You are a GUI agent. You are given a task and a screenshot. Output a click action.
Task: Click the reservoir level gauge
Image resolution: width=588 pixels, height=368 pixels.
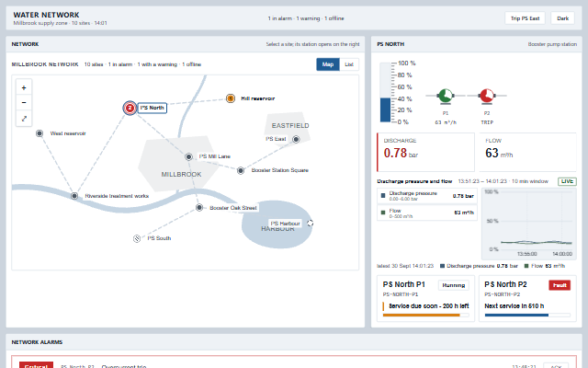pos(385,92)
